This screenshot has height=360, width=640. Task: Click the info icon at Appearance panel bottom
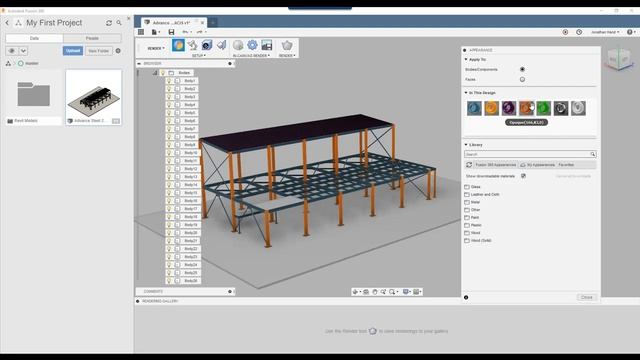coord(466,298)
